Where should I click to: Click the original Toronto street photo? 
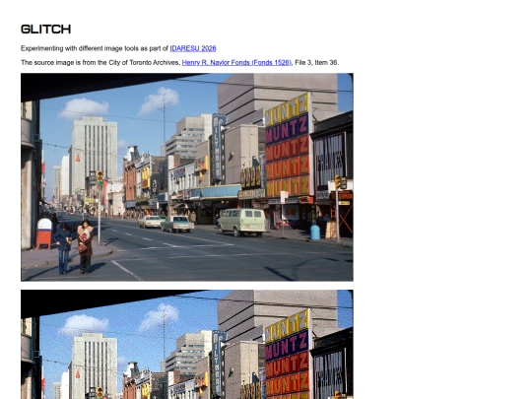(187, 177)
